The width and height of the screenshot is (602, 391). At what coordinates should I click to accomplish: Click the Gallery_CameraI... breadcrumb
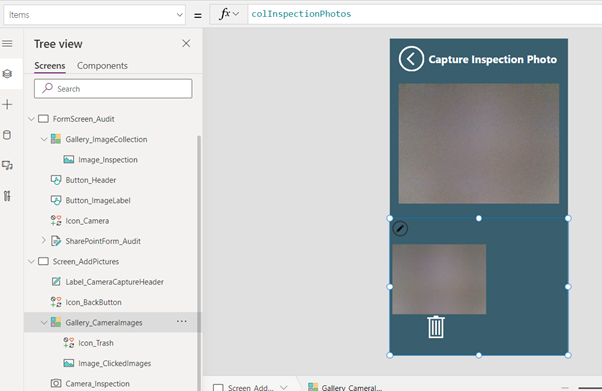pos(352,387)
